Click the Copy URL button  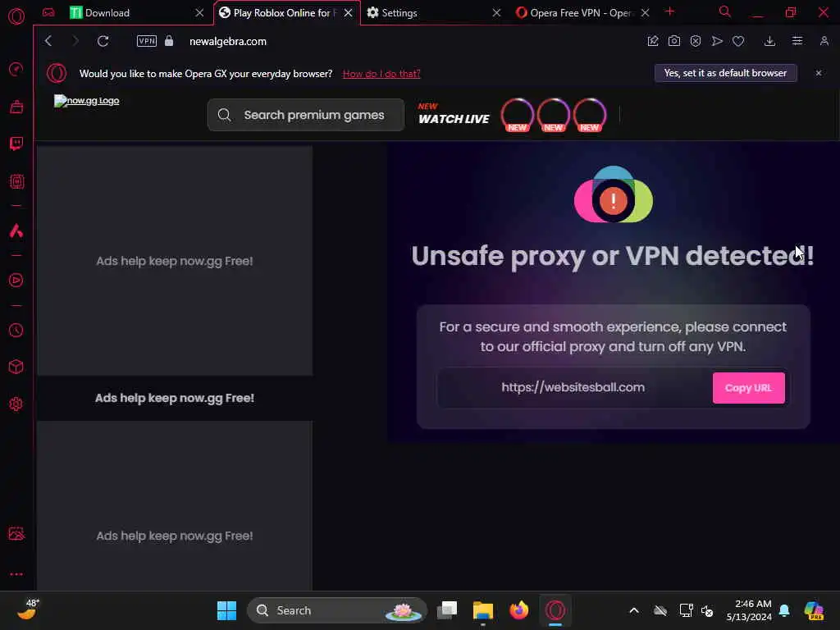(x=748, y=388)
